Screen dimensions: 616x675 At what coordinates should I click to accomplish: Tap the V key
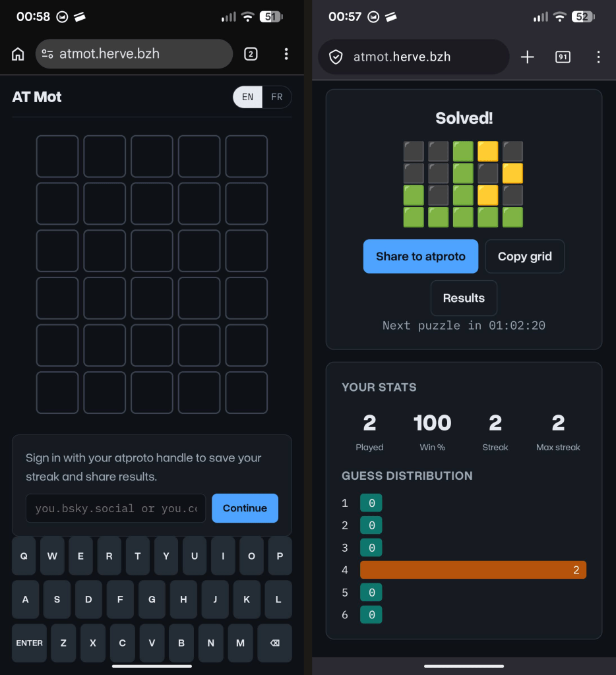click(152, 643)
